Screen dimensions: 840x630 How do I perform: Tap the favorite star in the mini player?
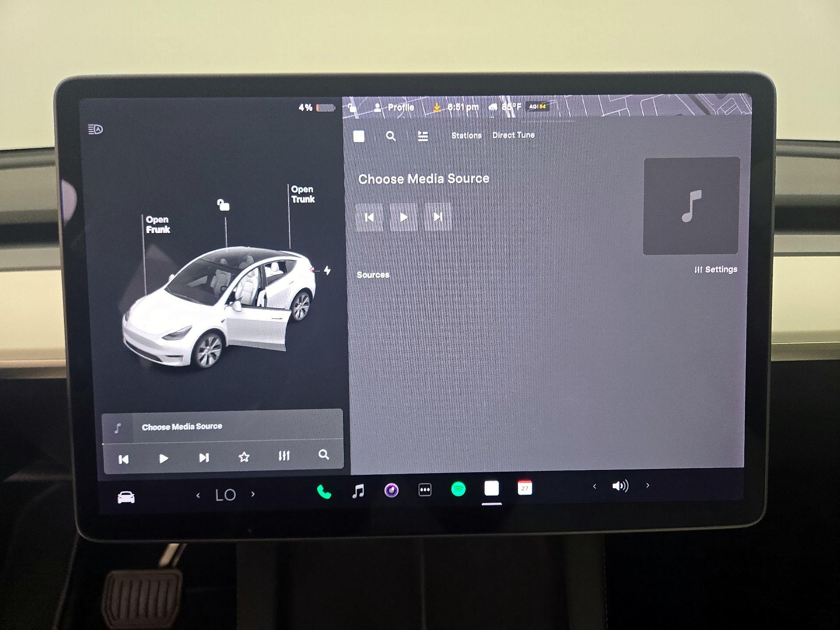(x=244, y=457)
